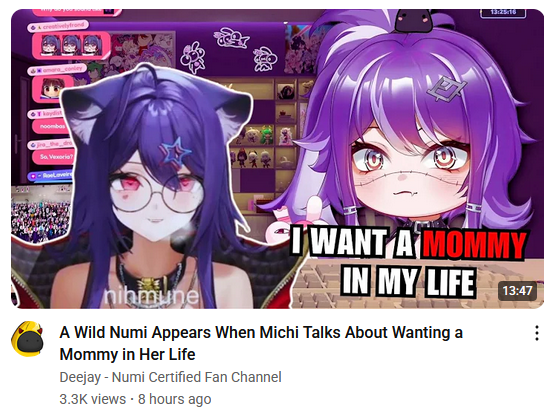The width and height of the screenshot is (551, 412).
Task: Click the black blob mascot atop purple hair
Action: pyautogui.click(x=413, y=20)
